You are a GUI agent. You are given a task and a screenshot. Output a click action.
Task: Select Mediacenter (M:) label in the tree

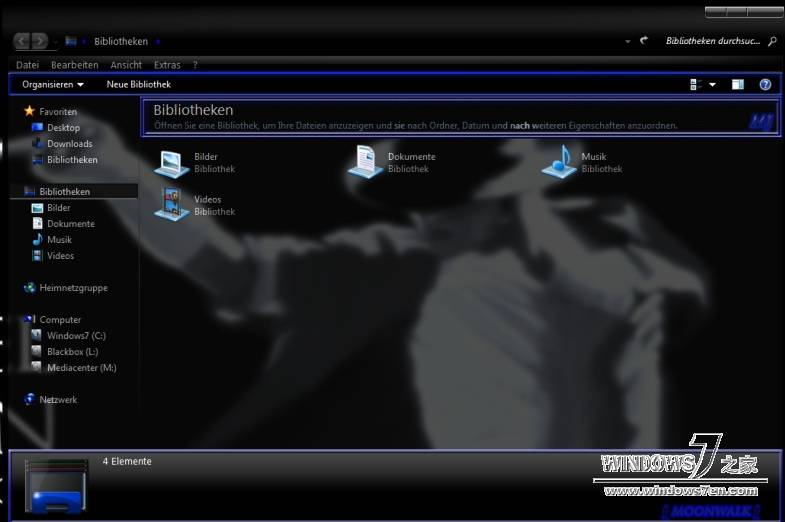tap(82, 368)
